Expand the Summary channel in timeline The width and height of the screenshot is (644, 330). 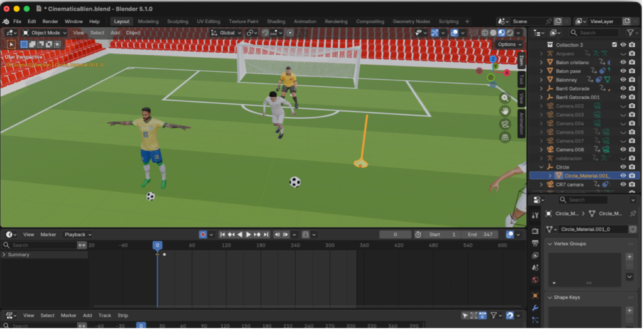[4, 255]
